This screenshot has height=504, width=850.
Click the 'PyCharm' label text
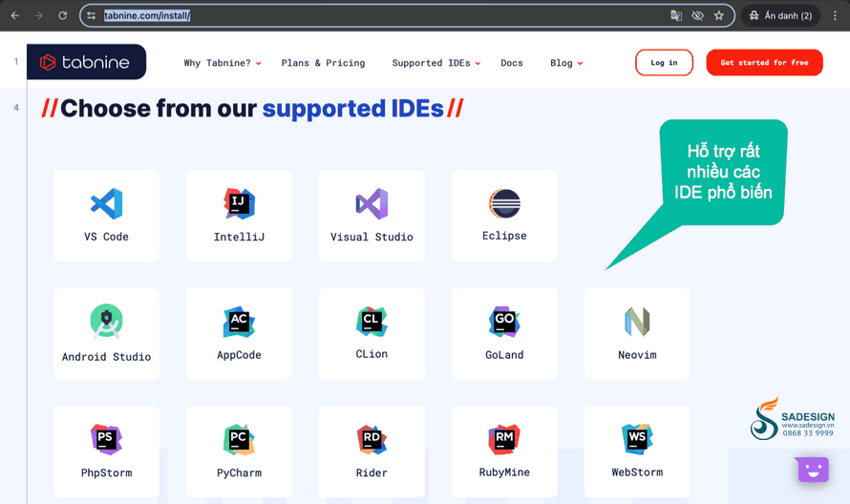coord(239,472)
